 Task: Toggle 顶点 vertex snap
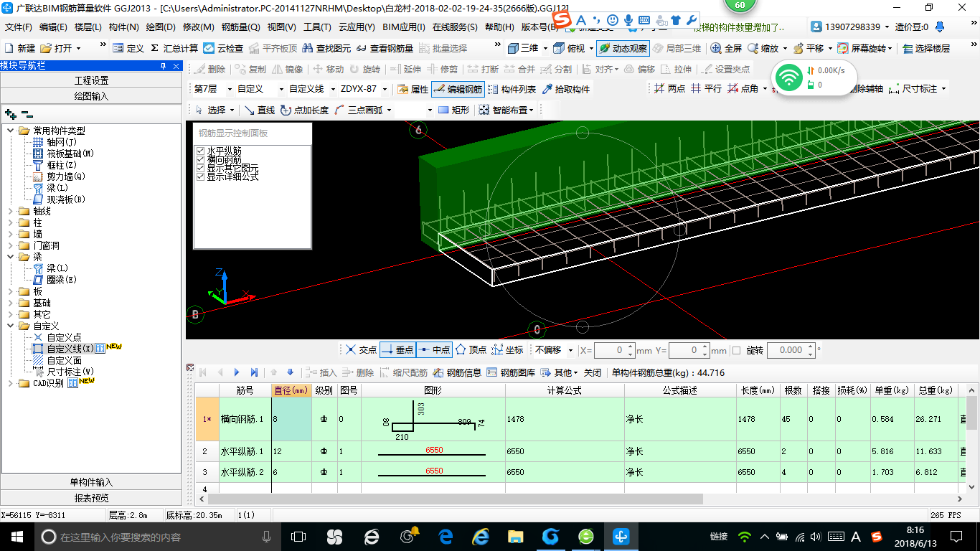click(471, 350)
